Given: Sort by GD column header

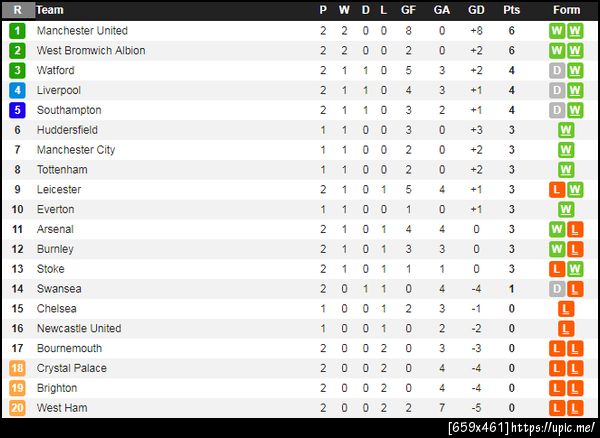Looking at the screenshot, I should point(476,10).
